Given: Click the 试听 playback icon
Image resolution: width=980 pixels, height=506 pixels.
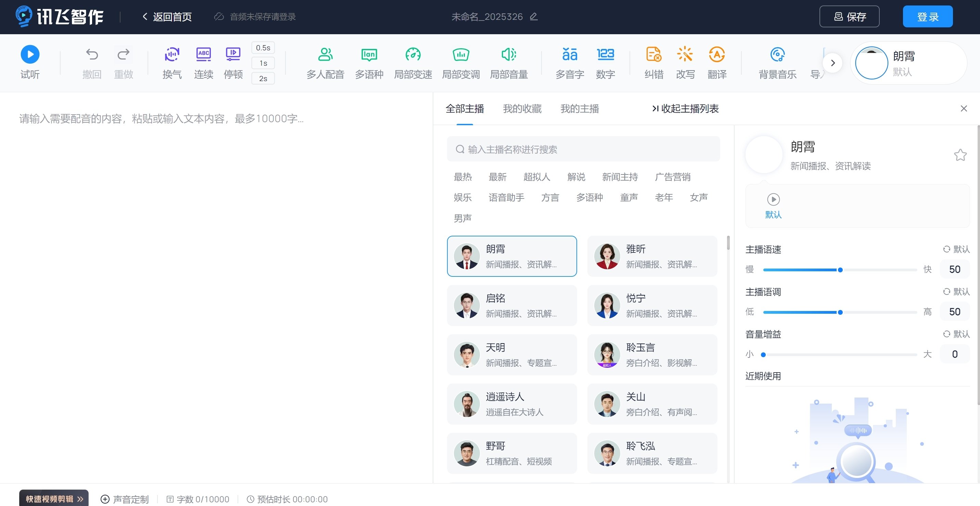Looking at the screenshot, I should (x=30, y=54).
